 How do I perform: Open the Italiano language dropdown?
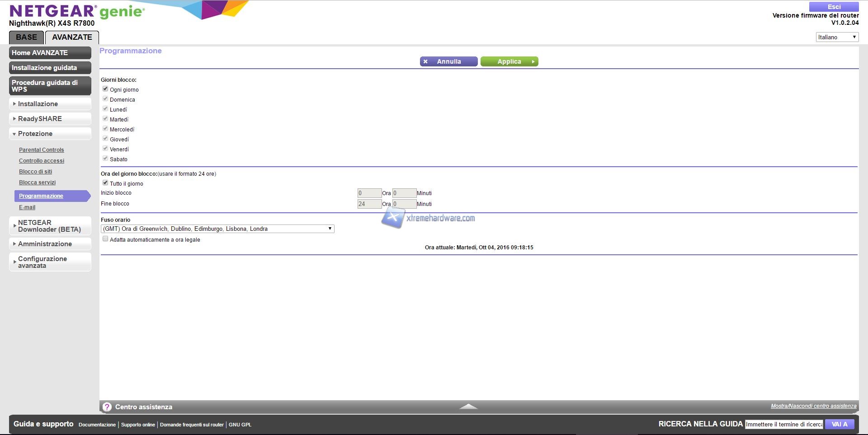[837, 37]
